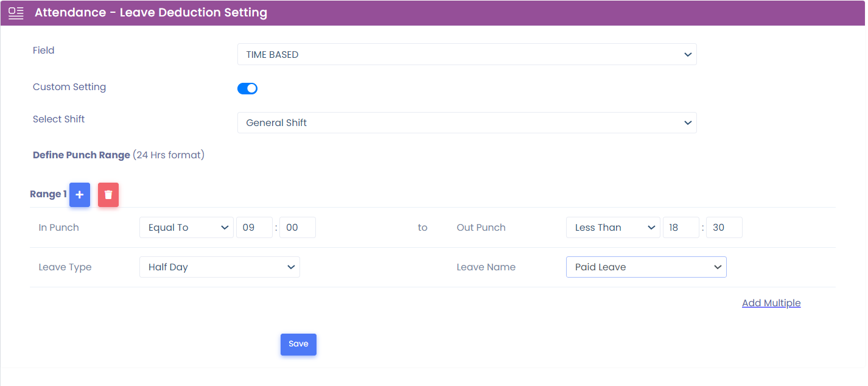Open the Leave Name dropdown showing Paid Leave
Image resolution: width=868 pixels, height=386 pixels.
646,267
